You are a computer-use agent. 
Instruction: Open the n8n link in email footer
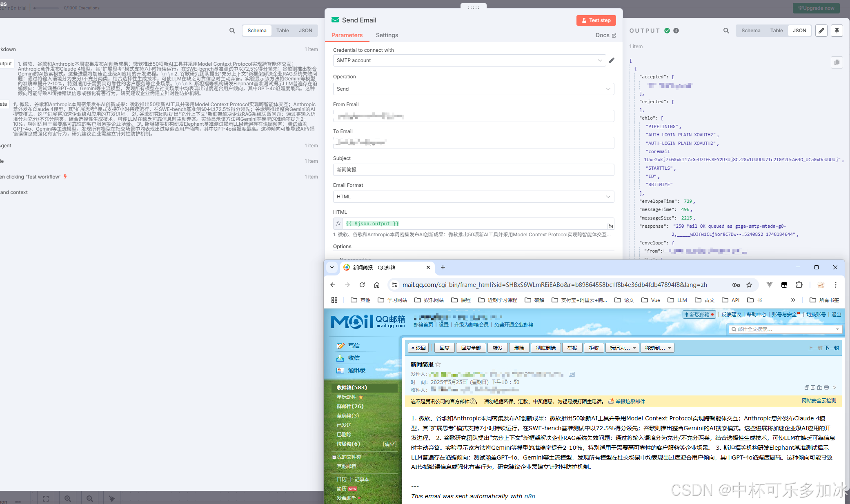coord(530,496)
